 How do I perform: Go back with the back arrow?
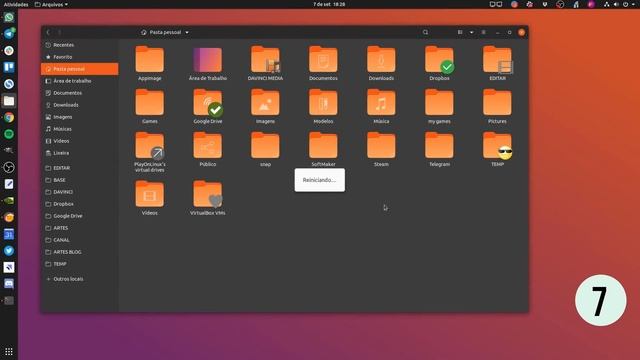[48, 32]
